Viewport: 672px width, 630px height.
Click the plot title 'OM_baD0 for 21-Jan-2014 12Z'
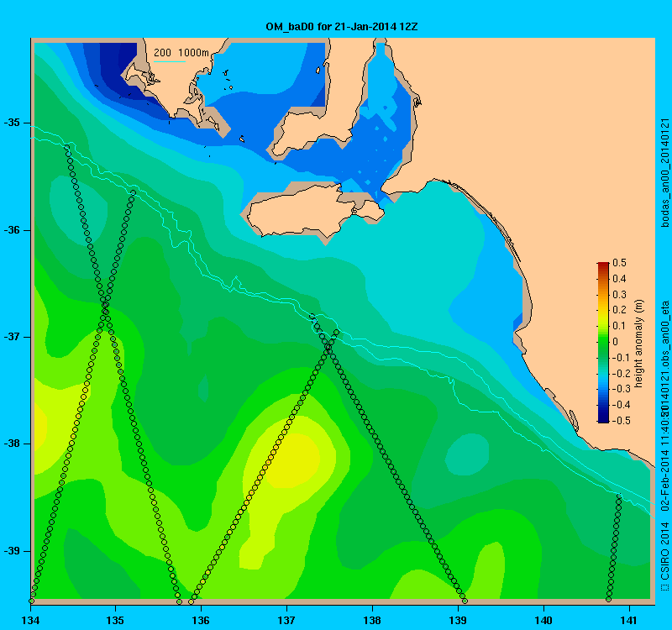342,27
